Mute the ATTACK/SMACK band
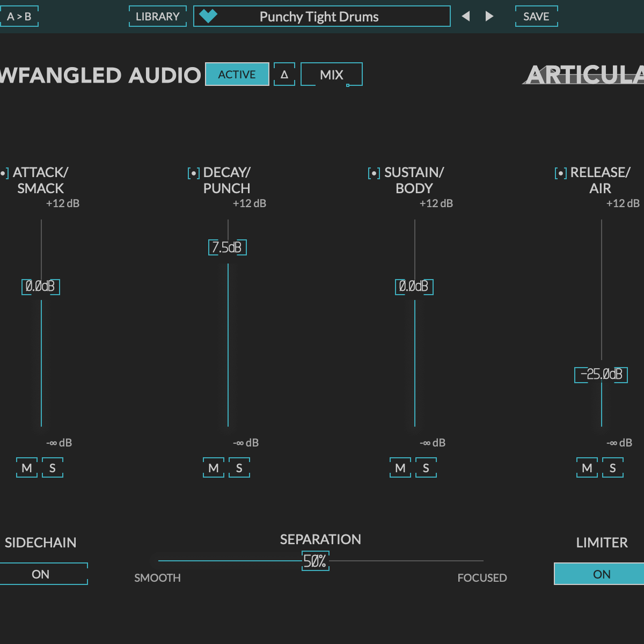 click(26, 468)
